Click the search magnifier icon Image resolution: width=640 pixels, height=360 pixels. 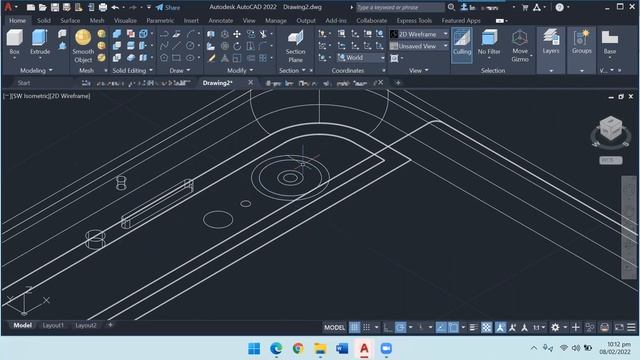tap(451, 7)
